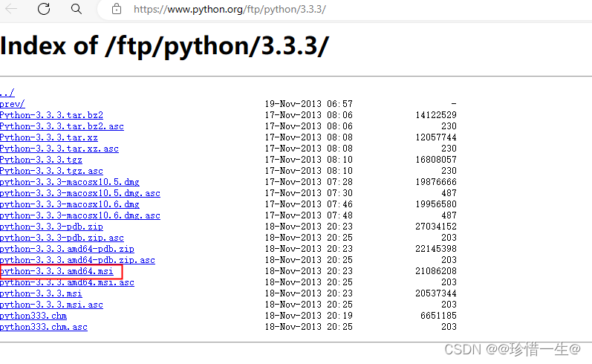This screenshot has height=364, width=592.
Task: Open python-3.3.3.msi.asc signature
Action: pyautogui.click(x=51, y=305)
